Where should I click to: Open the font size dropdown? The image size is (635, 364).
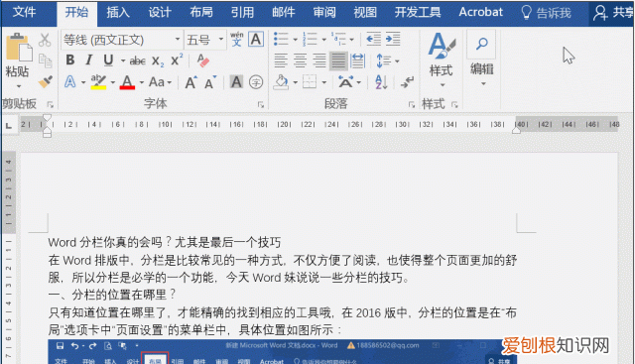pyautogui.click(x=220, y=40)
